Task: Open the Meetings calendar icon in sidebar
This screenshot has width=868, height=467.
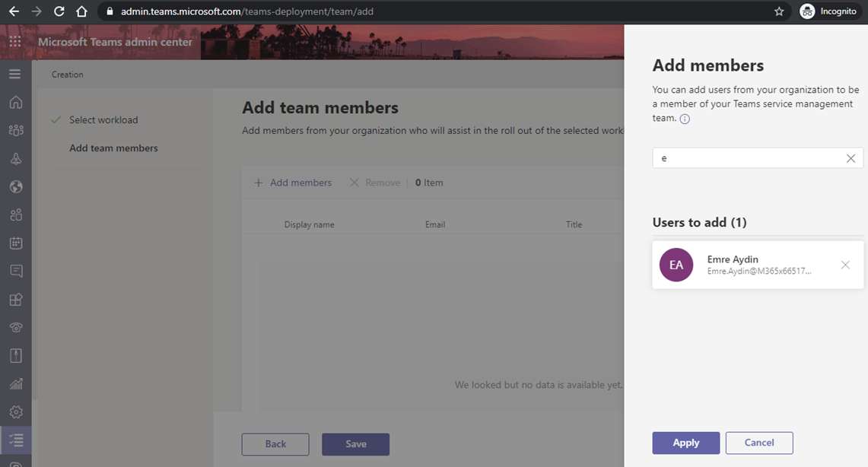Action: [16, 243]
